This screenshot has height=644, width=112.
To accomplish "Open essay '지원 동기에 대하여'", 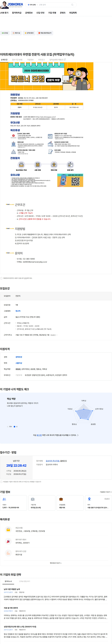I will (11, 608).
